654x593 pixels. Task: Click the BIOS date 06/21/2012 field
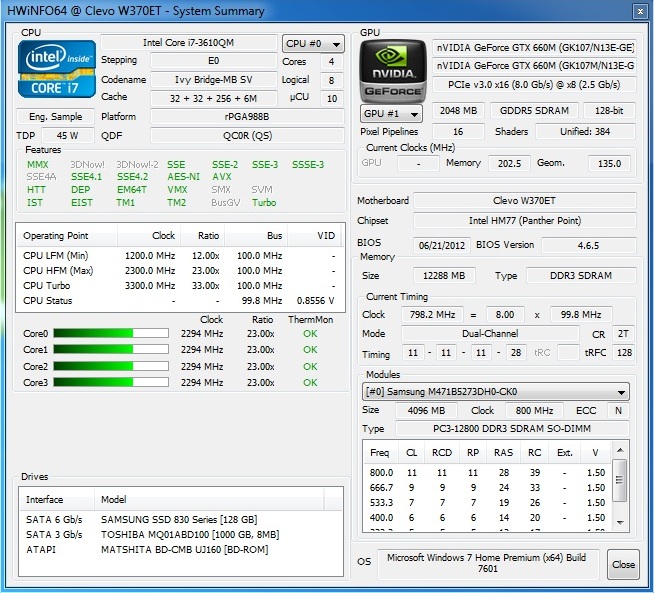(x=442, y=245)
